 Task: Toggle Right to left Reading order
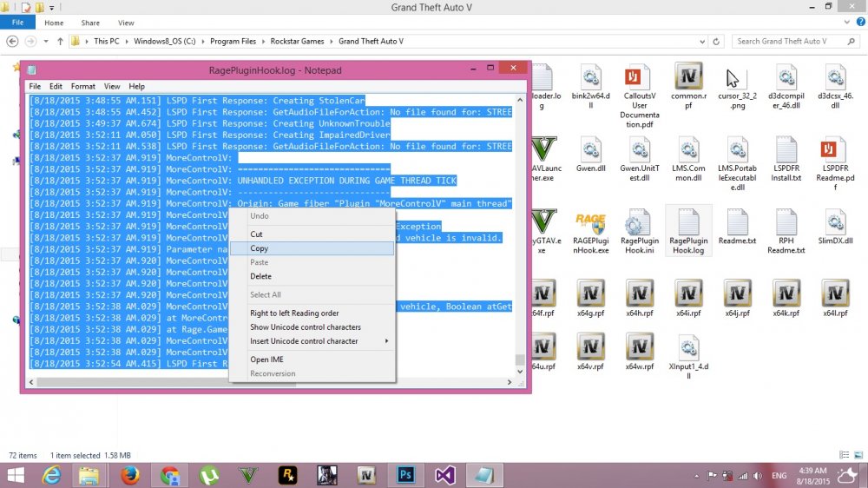pos(312,313)
